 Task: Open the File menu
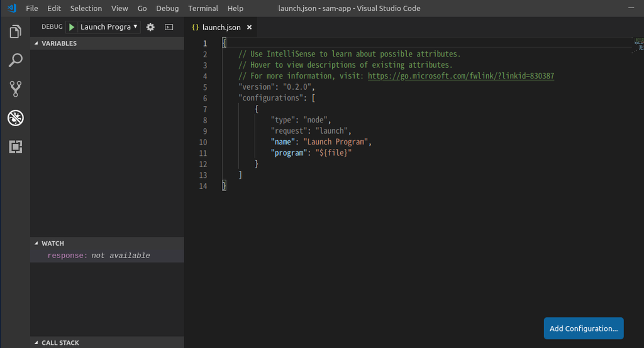coord(32,8)
